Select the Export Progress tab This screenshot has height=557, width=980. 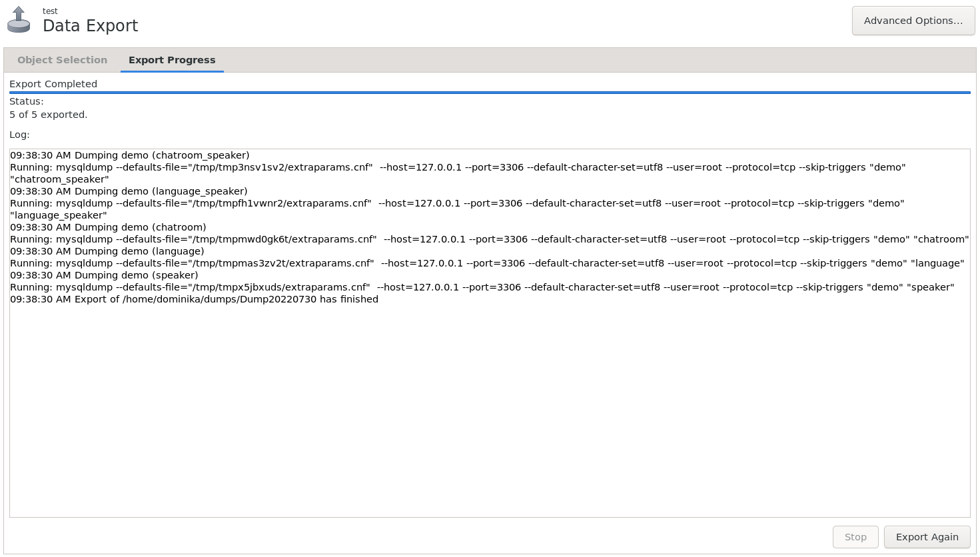tap(172, 60)
